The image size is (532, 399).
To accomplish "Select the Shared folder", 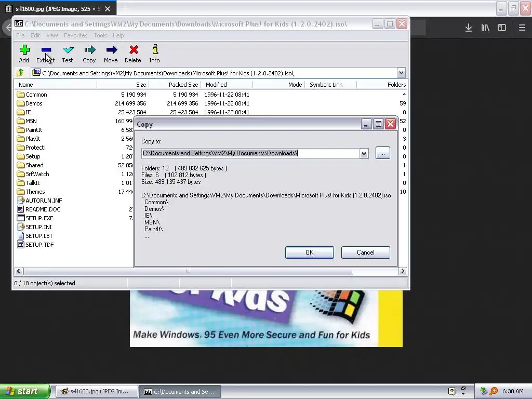I will tap(30, 165).
